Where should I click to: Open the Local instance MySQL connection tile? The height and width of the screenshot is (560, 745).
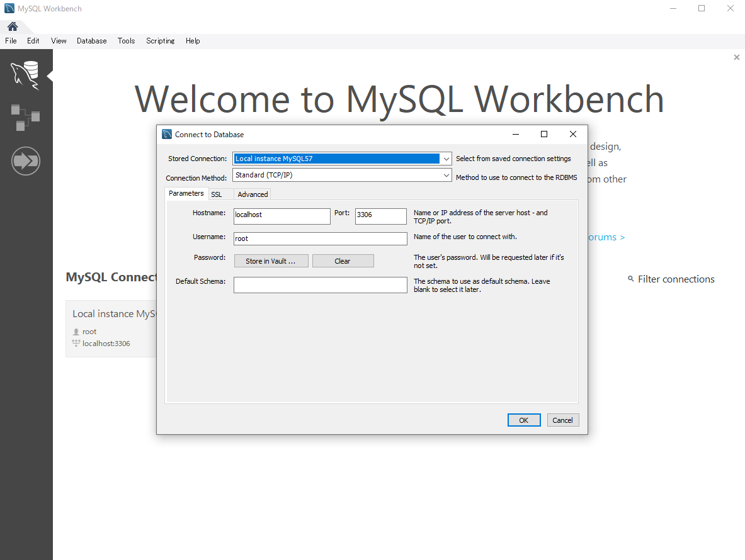(111, 328)
